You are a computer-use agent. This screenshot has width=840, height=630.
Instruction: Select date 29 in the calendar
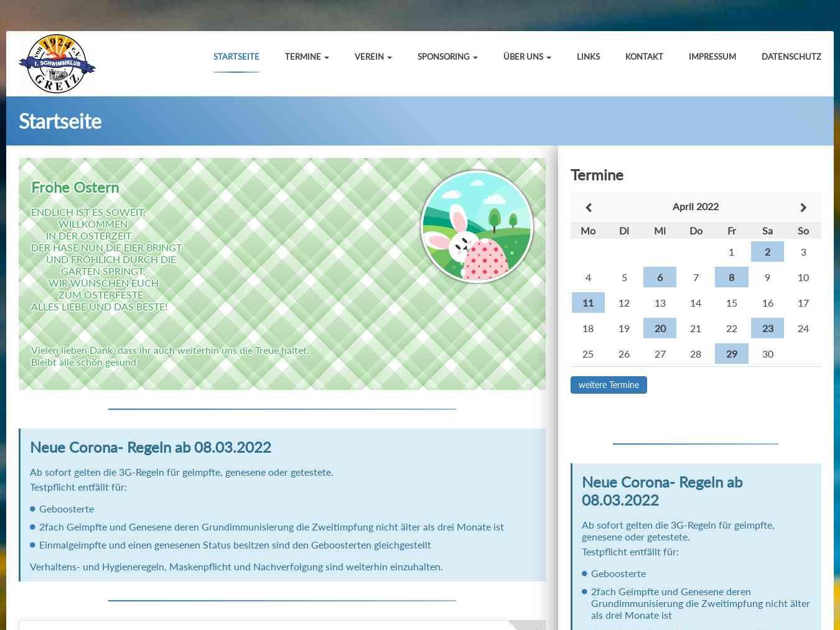click(x=731, y=353)
